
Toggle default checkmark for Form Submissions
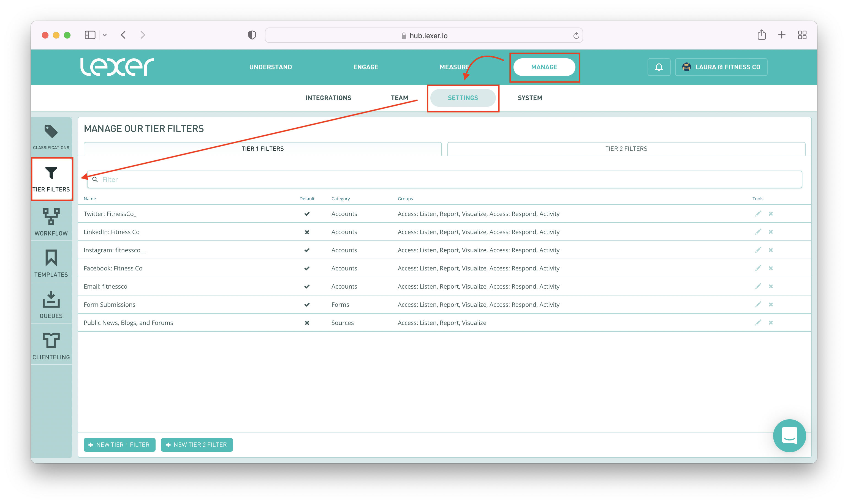(306, 305)
